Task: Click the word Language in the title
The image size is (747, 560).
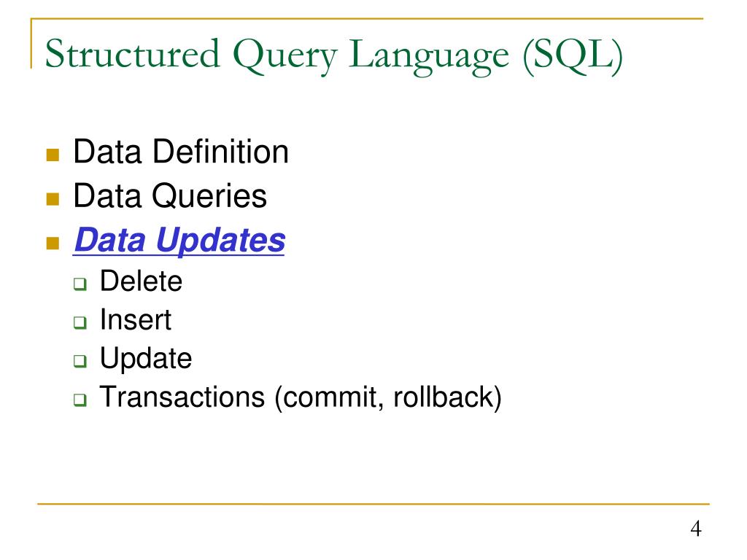Action: (429, 57)
